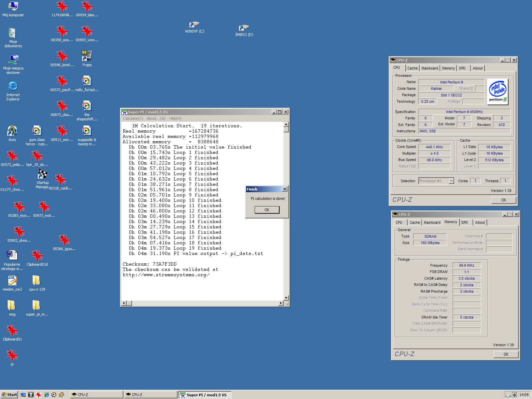Viewport: 532px width, 399px height.
Task: Click the taskbar clock 14:09
Action: [524, 395]
